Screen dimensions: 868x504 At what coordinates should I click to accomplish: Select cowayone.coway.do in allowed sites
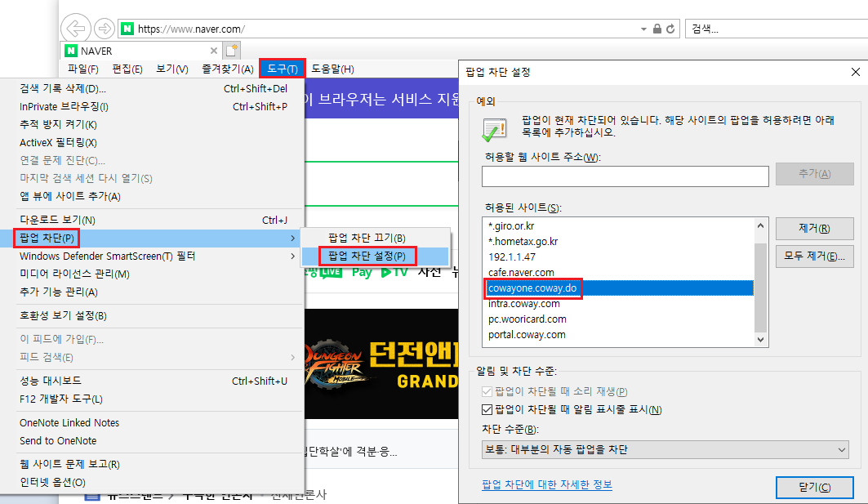coord(618,288)
